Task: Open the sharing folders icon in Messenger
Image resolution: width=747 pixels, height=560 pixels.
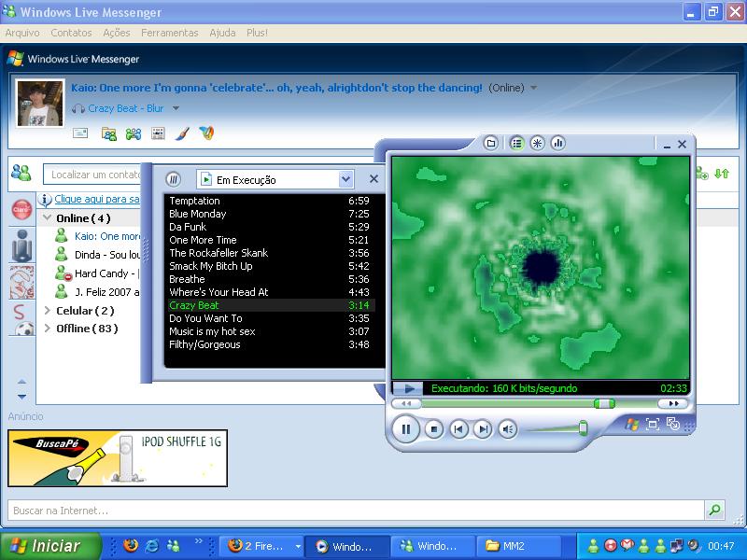Action: pyautogui.click(x=109, y=134)
